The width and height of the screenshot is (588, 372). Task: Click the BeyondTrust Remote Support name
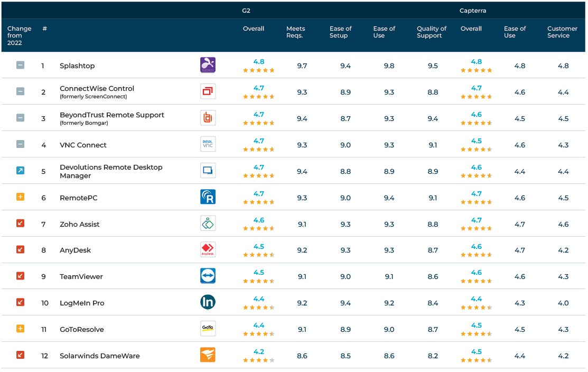point(112,115)
